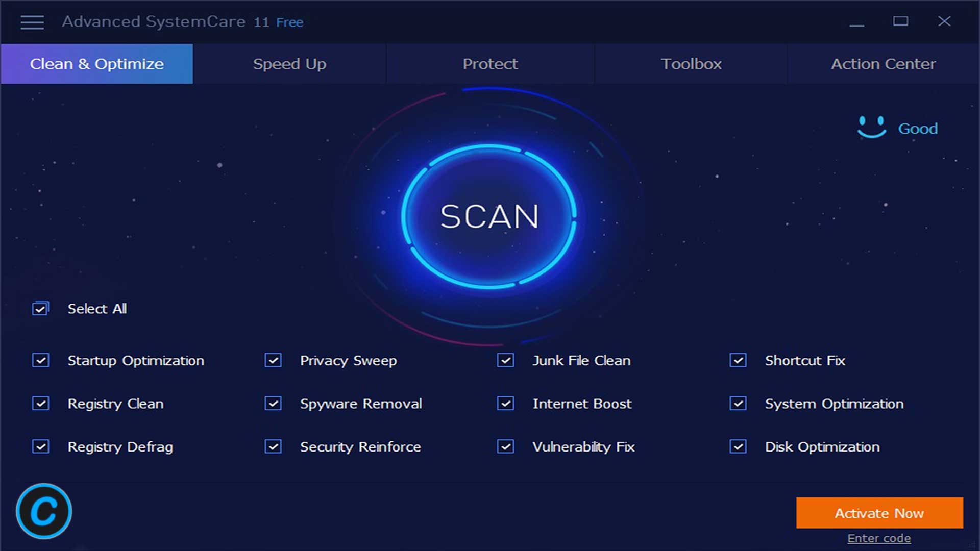Click the 'Advanced SystemCare' title text
The height and width of the screenshot is (551, 980).
pos(154,22)
